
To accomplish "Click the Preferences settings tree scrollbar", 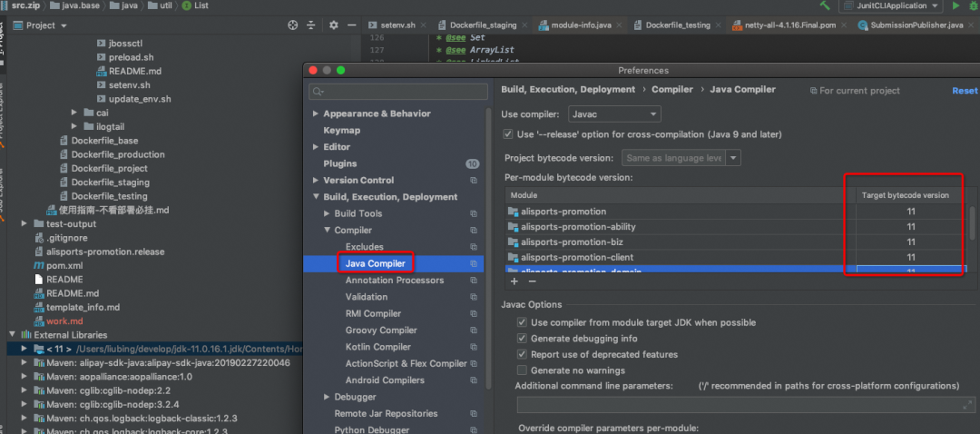I will pos(488,247).
